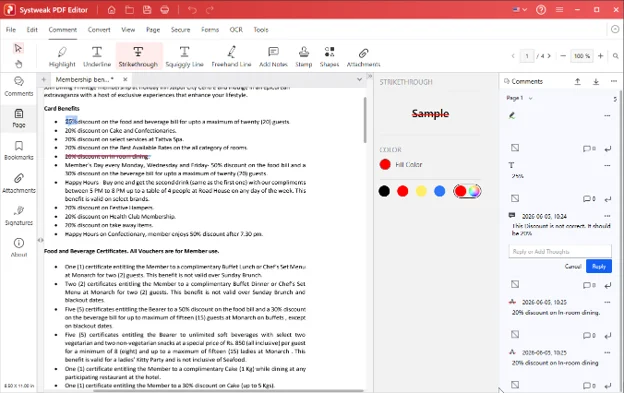The image size is (624, 393).
Task: Save the document with the floppy icon
Action: pyautogui.click(x=147, y=10)
